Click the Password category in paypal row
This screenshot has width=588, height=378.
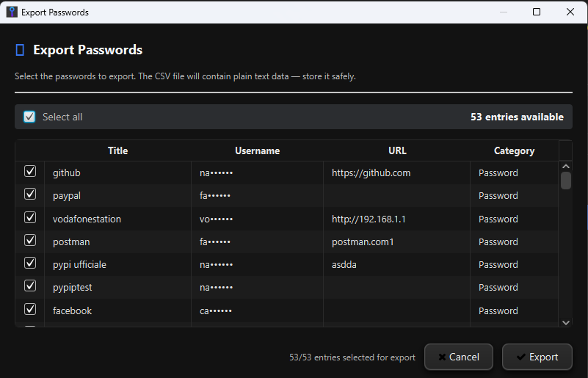pos(498,196)
